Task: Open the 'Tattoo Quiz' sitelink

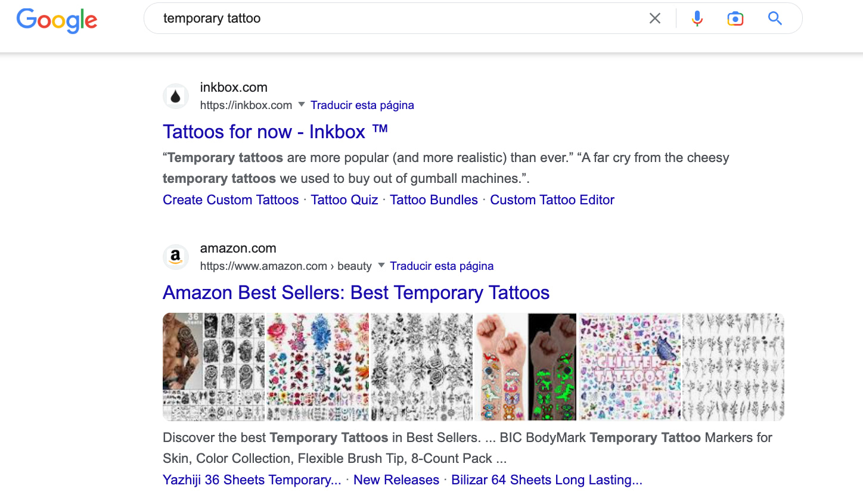Action: pos(344,200)
